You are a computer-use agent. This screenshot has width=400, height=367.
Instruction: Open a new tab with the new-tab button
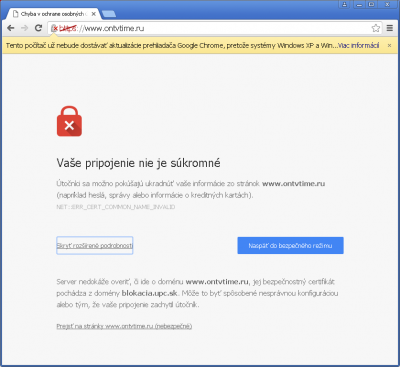(109, 14)
